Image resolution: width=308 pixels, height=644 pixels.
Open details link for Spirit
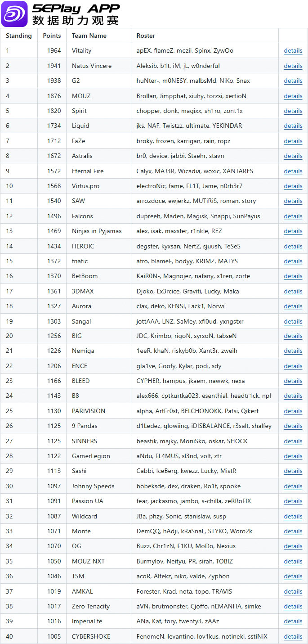coord(293,111)
